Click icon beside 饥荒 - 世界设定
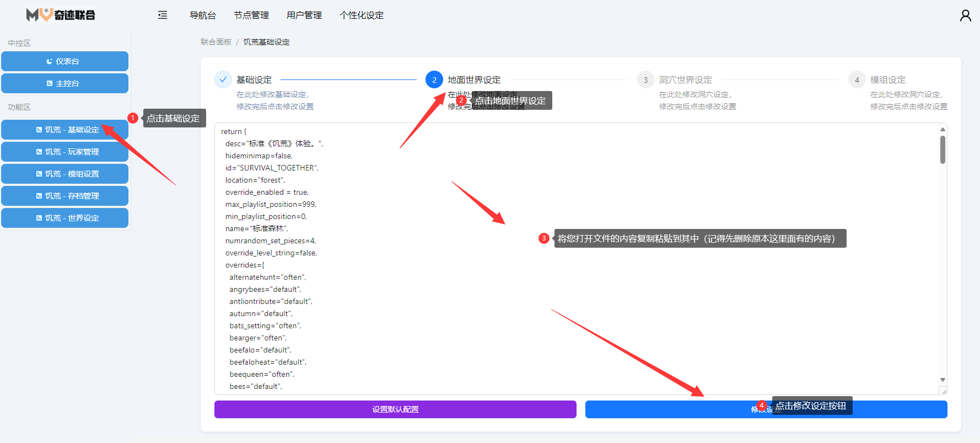980x443 pixels. pyautogui.click(x=39, y=218)
